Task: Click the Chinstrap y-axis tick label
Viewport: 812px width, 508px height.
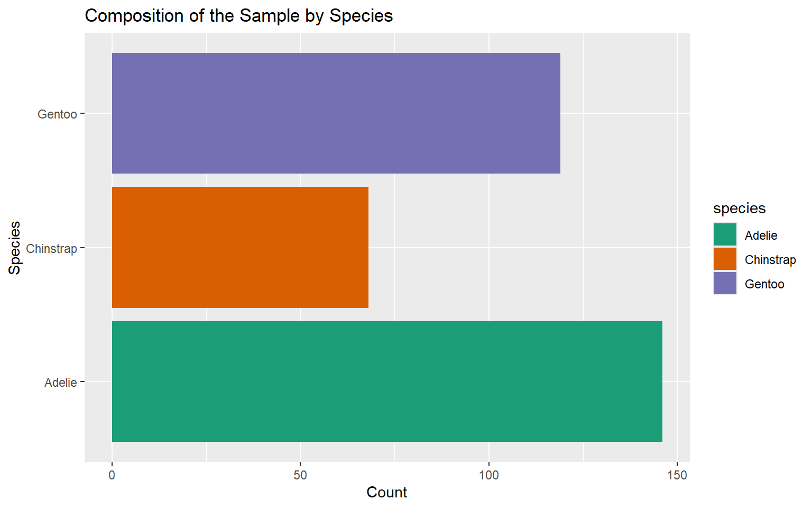Action: pos(51,249)
